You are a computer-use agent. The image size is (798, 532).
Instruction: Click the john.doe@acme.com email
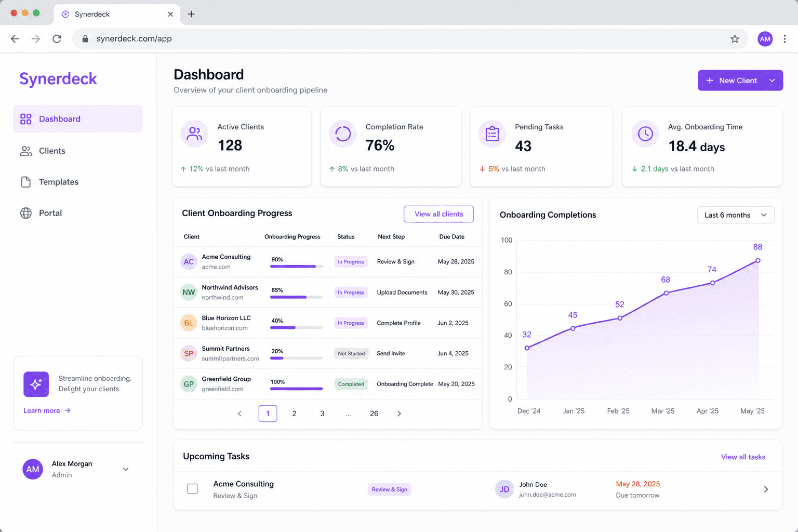[548, 495]
